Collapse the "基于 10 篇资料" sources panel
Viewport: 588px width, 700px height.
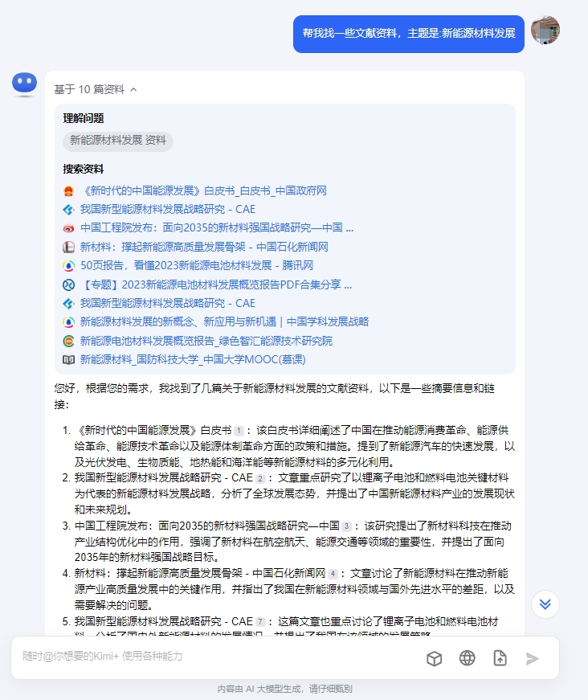tap(96, 89)
